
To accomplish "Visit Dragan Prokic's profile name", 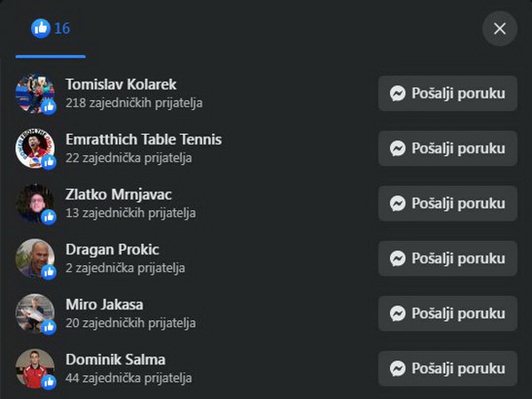I will pos(113,250).
